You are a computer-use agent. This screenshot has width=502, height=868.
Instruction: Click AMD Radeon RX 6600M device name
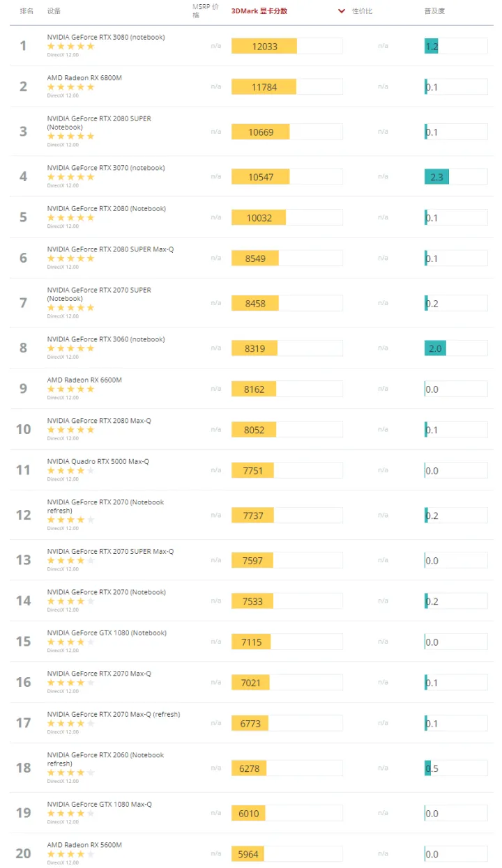[x=84, y=380]
